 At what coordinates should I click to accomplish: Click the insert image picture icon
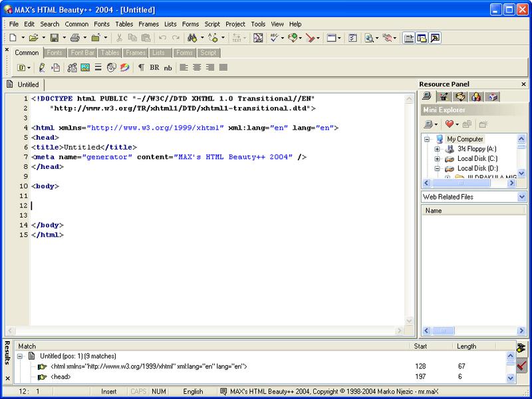point(85,67)
